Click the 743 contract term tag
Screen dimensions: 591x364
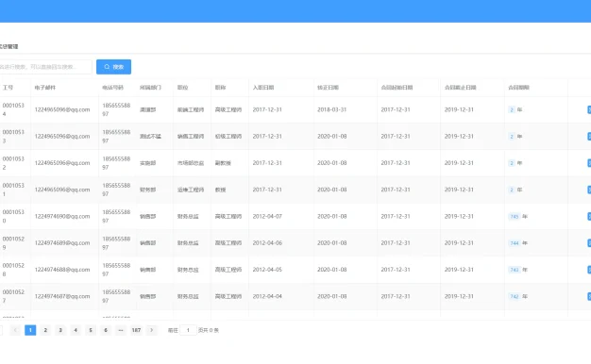(x=515, y=270)
